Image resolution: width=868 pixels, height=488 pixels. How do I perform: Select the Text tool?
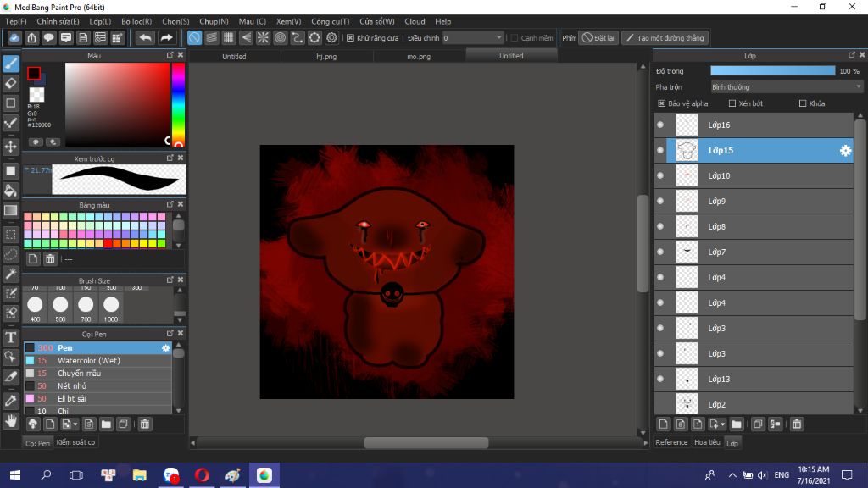pyautogui.click(x=10, y=337)
